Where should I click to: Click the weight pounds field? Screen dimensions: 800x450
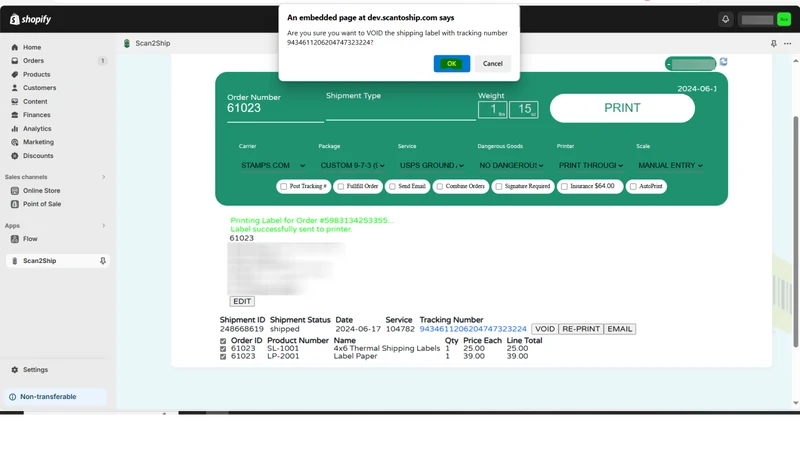(x=492, y=109)
